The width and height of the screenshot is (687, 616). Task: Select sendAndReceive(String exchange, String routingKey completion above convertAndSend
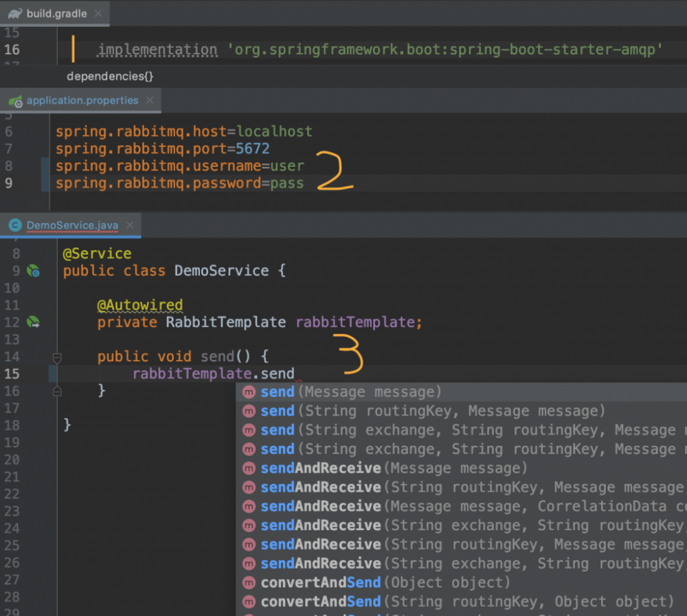click(x=462, y=563)
